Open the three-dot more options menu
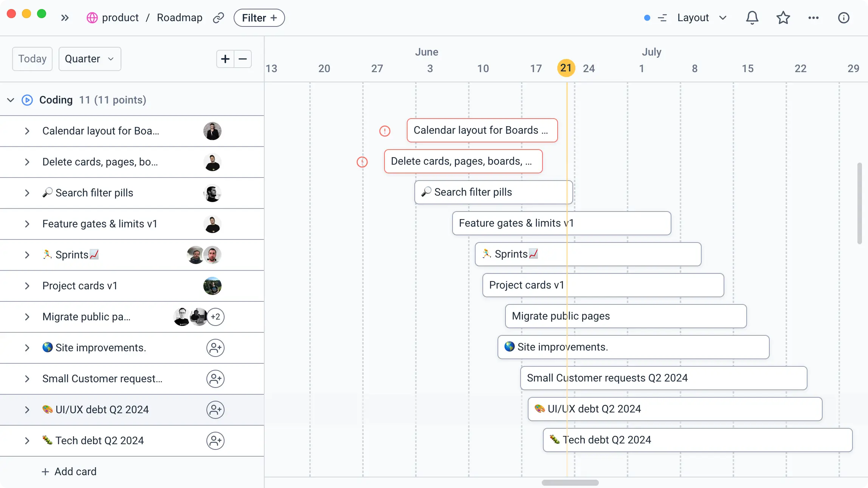868x488 pixels. pyautogui.click(x=813, y=18)
